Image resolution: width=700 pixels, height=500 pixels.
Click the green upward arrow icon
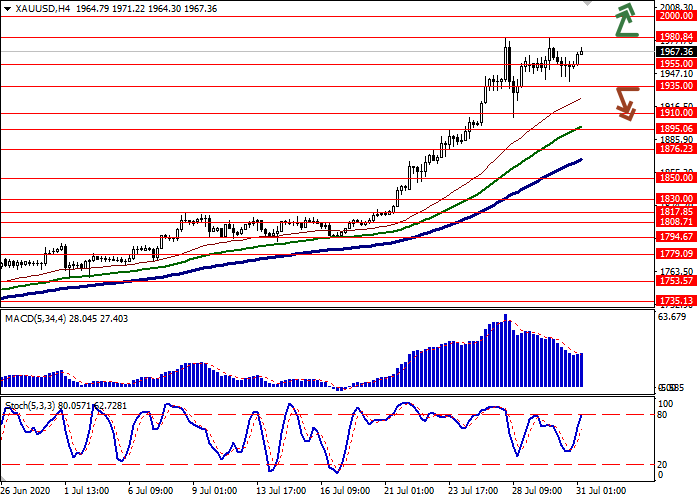(x=626, y=20)
